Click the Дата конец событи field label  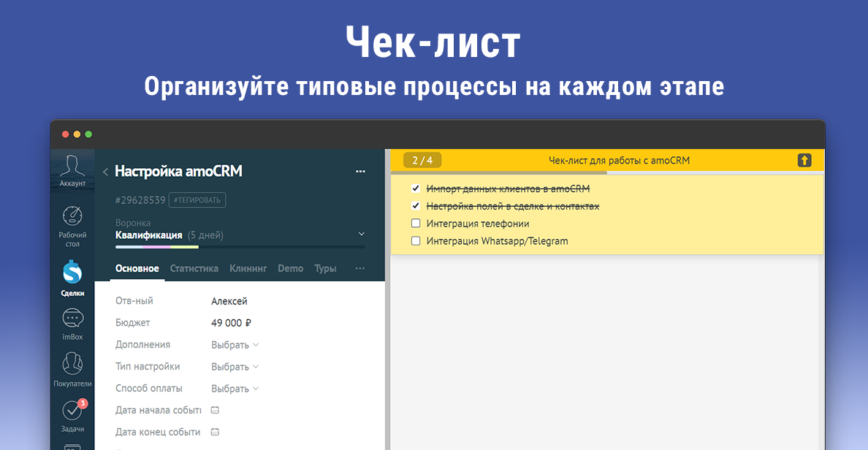click(x=158, y=432)
